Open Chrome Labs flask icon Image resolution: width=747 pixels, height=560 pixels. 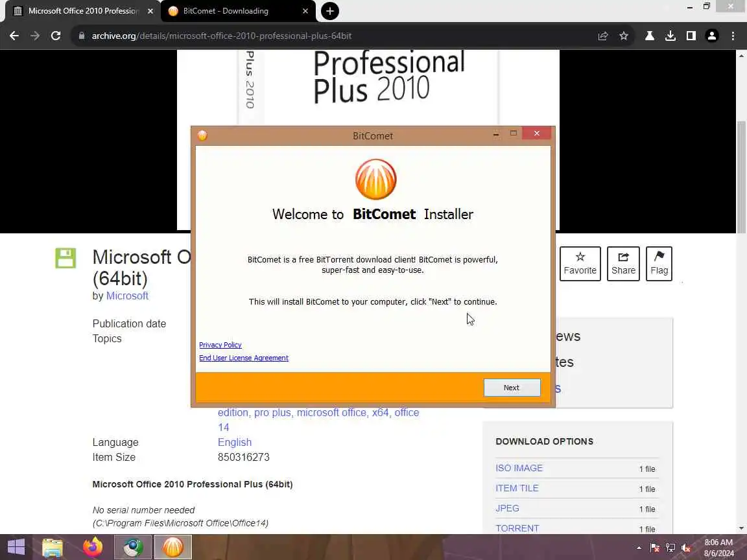[x=649, y=36]
